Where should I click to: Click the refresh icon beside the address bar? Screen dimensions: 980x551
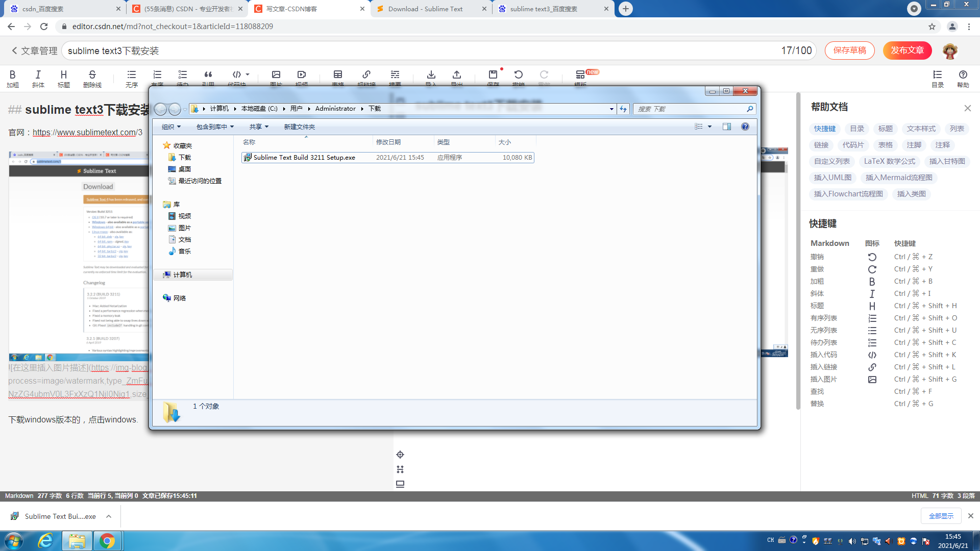pos(623,109)
